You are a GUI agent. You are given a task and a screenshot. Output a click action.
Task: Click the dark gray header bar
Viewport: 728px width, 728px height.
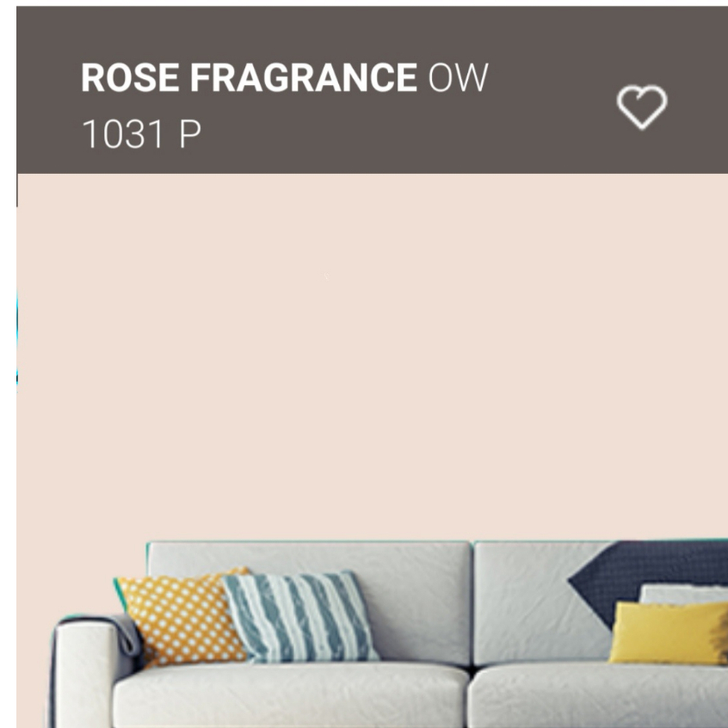[372, 90]
